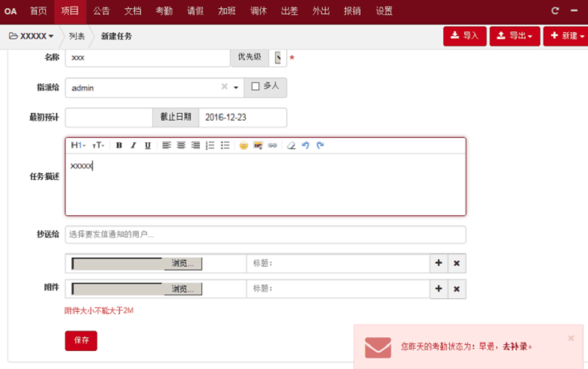588x369 pixels.
Task: Click the insert hyperlink icon
Action: coord(272,145)
